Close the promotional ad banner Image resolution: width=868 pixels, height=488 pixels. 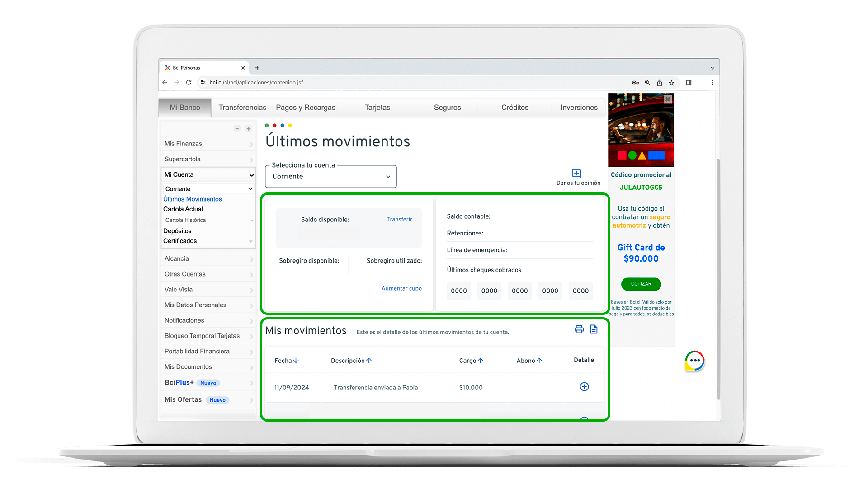668,99
